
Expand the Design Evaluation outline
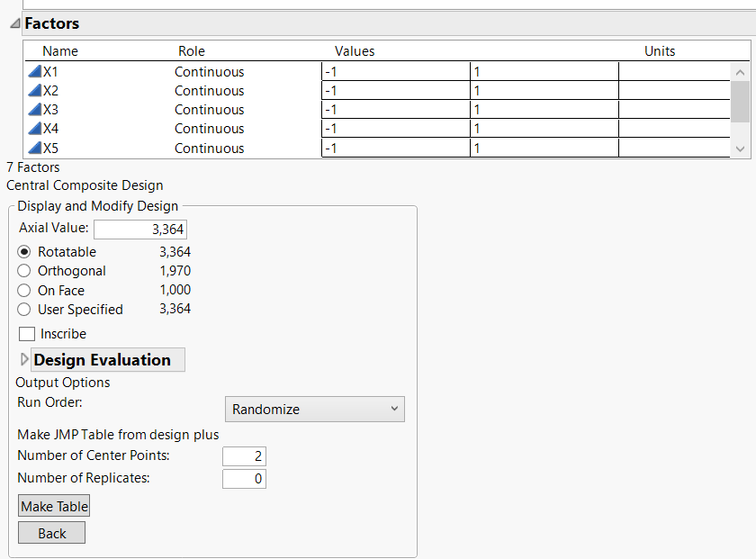(24, 359)
